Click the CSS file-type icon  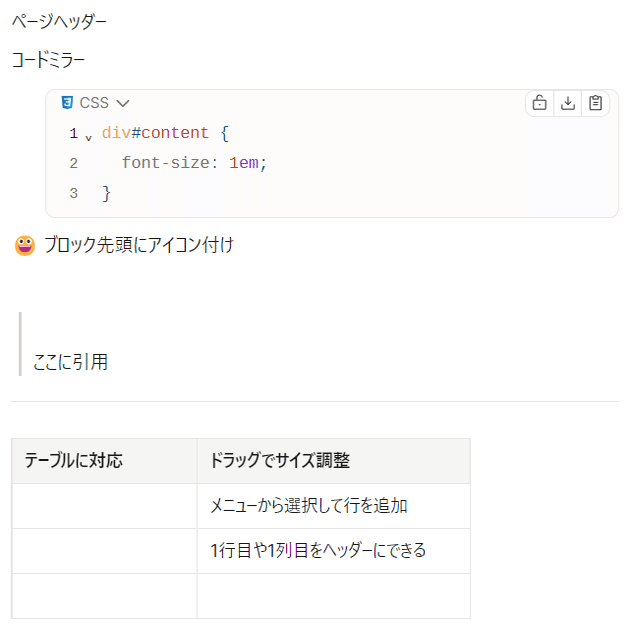tap(67, 102)
